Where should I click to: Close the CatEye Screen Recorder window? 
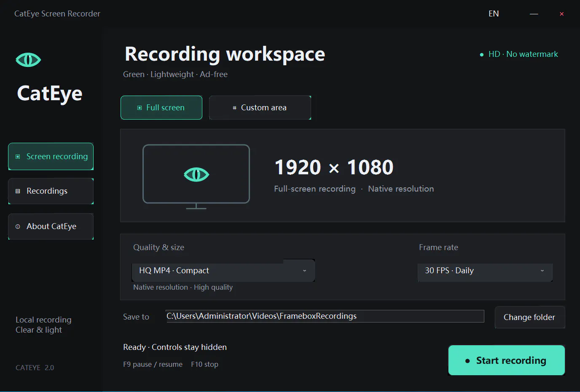tap(562, 14)
